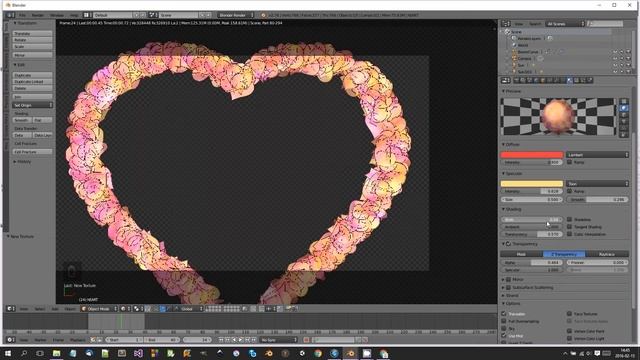The image size is (640, 360).
Task: Open the Render Layers properties tab
Action: point(523,80)
